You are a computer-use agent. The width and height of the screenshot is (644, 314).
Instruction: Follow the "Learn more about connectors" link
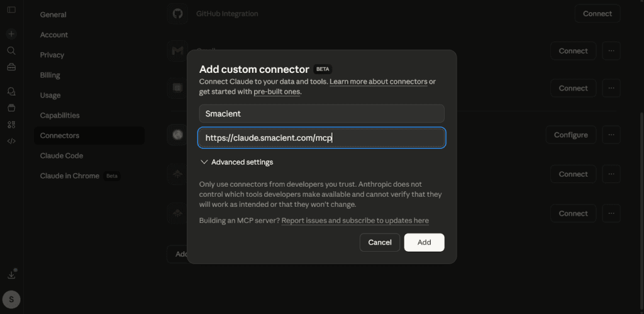[x=378, y=82]
